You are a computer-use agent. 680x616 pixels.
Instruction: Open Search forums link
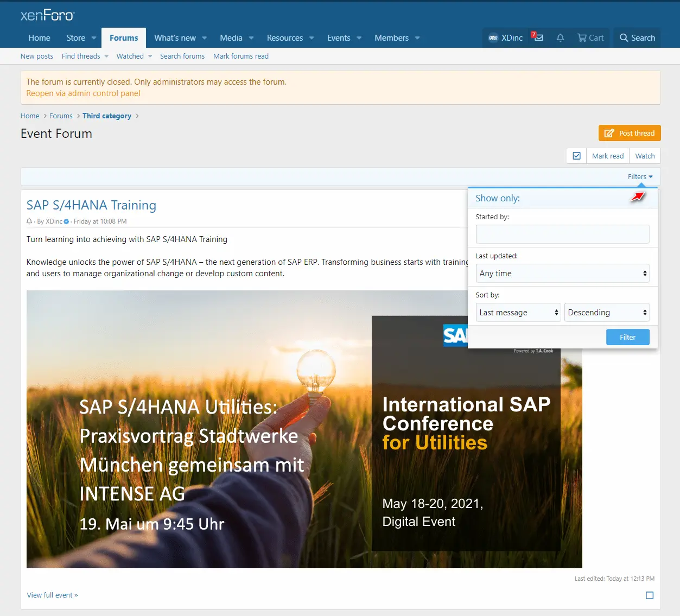pyautogui.click(x=182, y=56)
